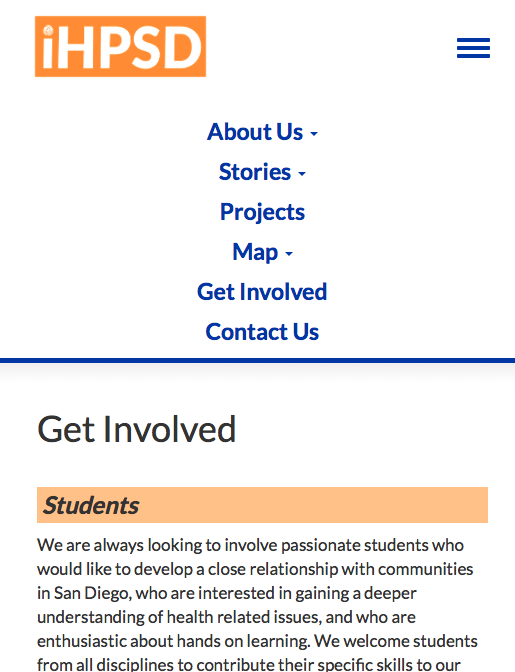Open the About Us menu item
This screenshot has height=672, width=515.
pyautogui.click(x=255, y=132)
